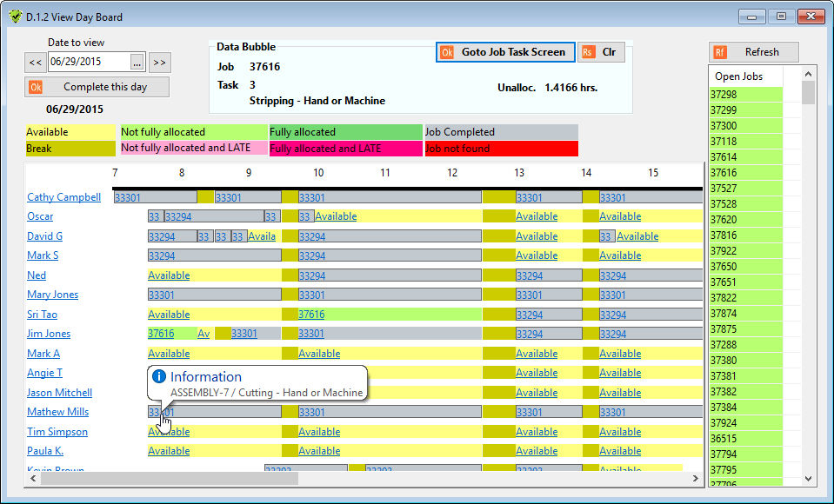Click the Complete this day button label
Image resolution: width=834 pixels, height=504 pixels.
pos(104,87)
